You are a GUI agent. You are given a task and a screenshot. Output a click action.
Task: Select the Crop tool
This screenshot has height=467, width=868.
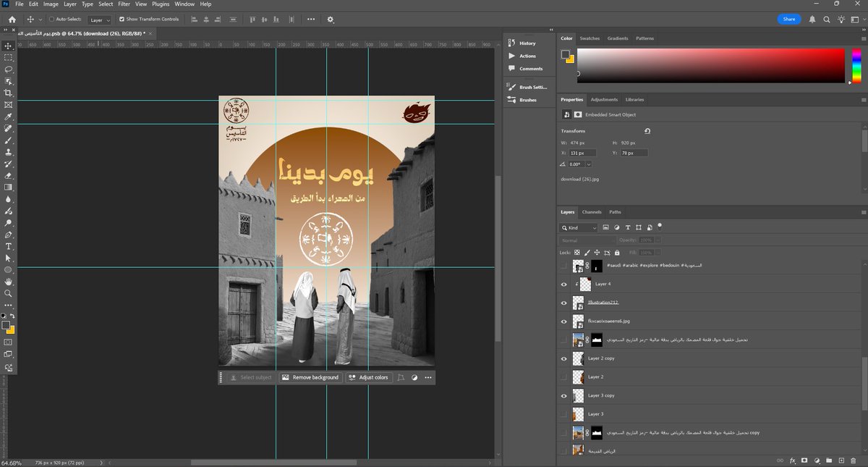(x=9, y=93)
